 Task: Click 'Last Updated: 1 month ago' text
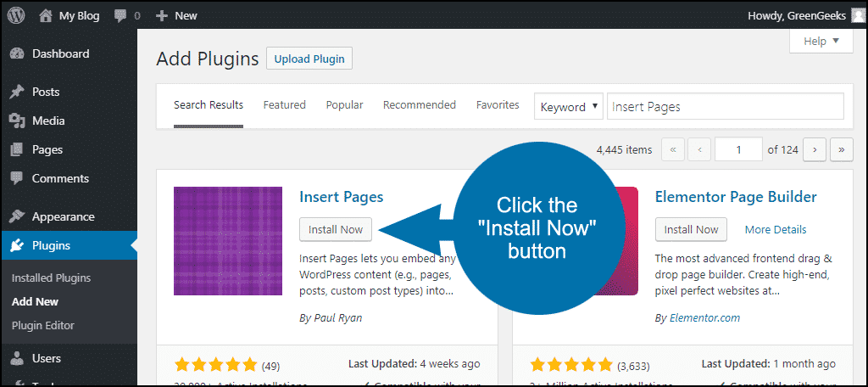pyautogui.click(x=768, y=364)
